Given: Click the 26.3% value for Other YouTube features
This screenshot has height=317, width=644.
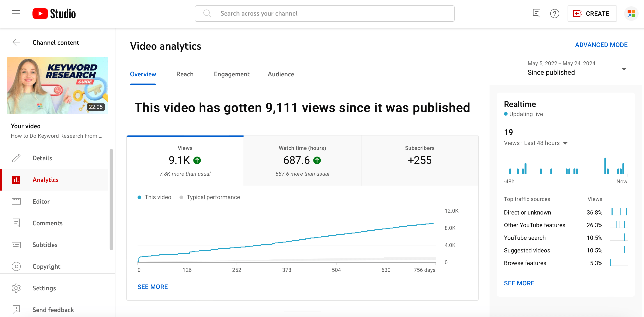Looking at the screenshot, I should 594,225.
